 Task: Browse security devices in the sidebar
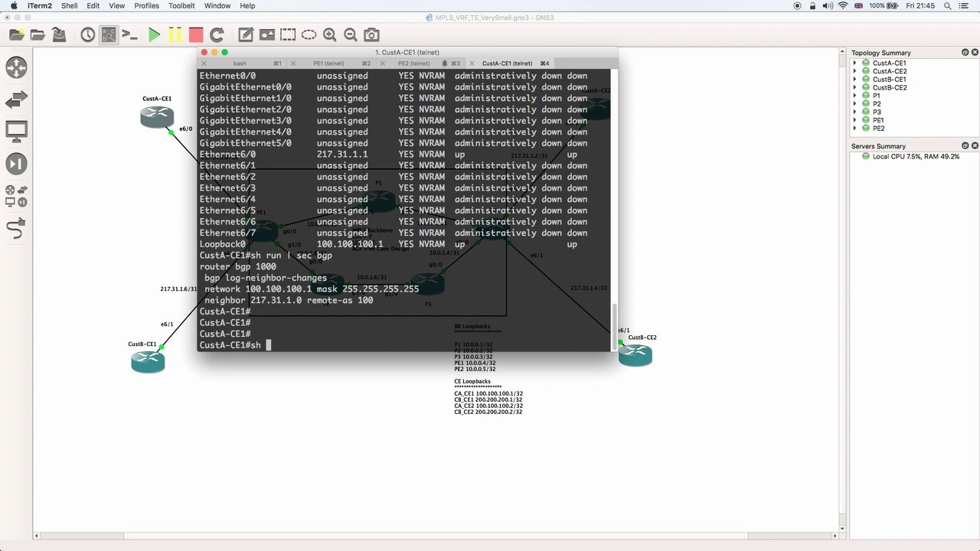16,163
